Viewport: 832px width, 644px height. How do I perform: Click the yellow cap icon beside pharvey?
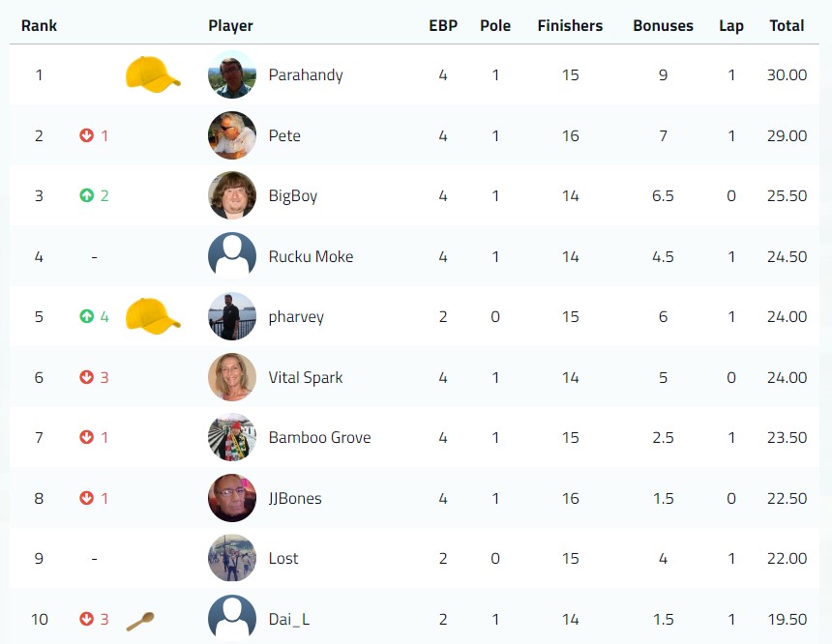coord(153,316)
